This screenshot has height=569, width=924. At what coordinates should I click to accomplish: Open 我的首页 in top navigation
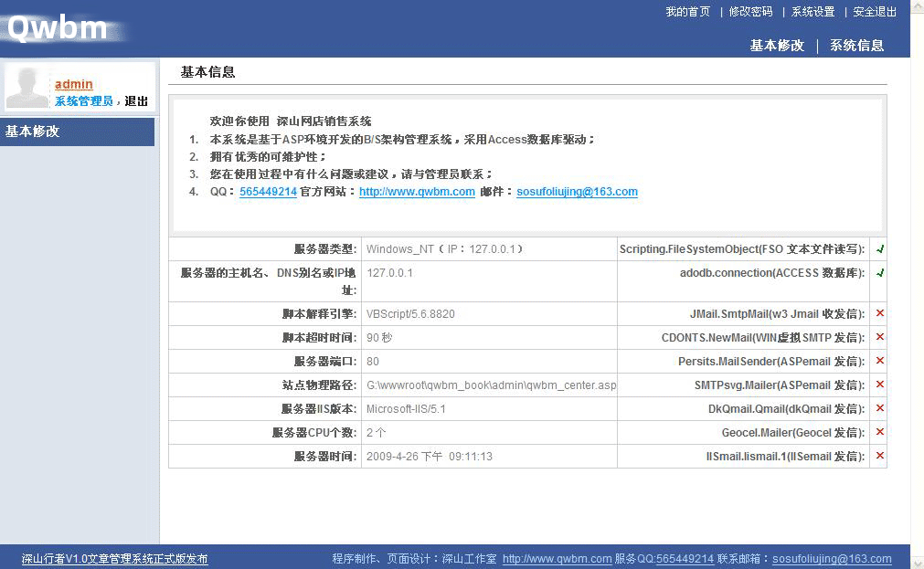point(687,12)
